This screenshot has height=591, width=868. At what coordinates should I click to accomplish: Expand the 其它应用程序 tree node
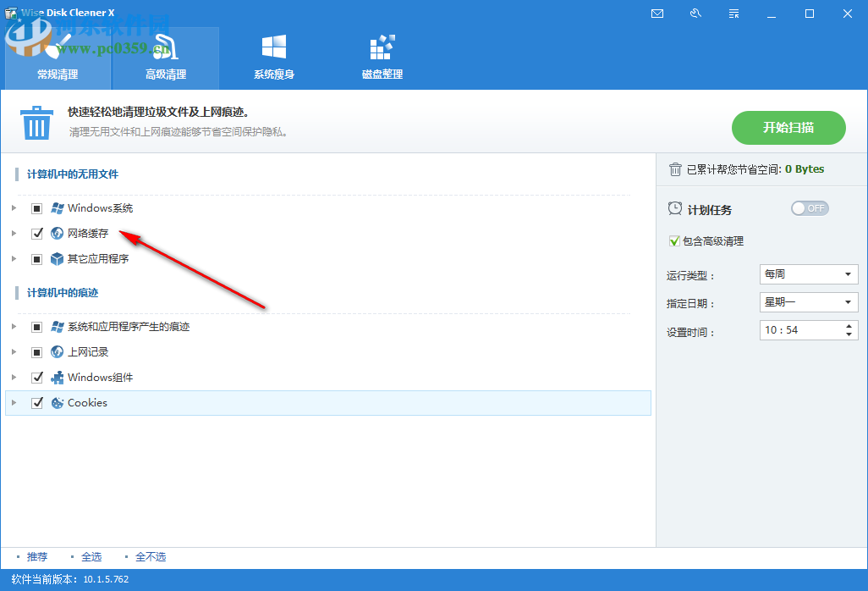click(x=14, y=258)
